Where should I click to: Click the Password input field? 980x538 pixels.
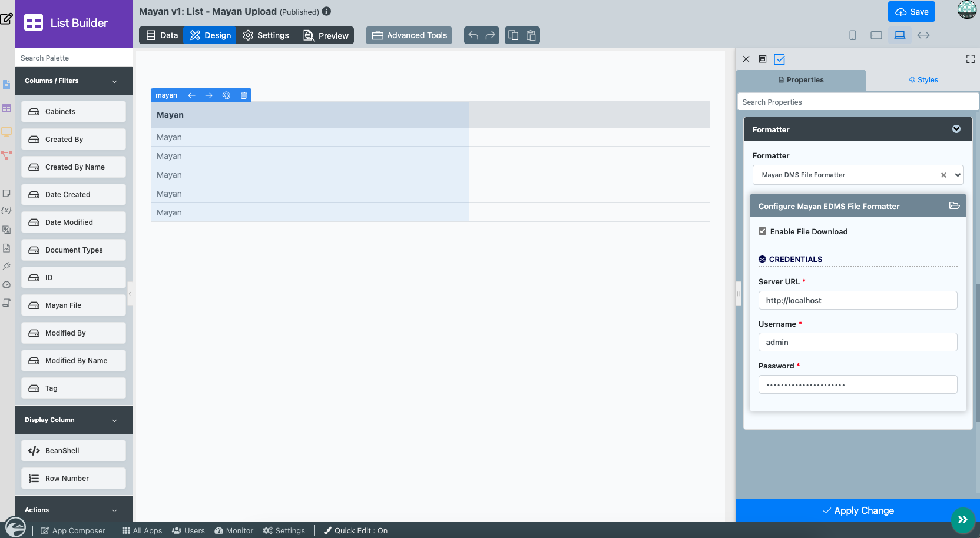[x=858, y=384]
